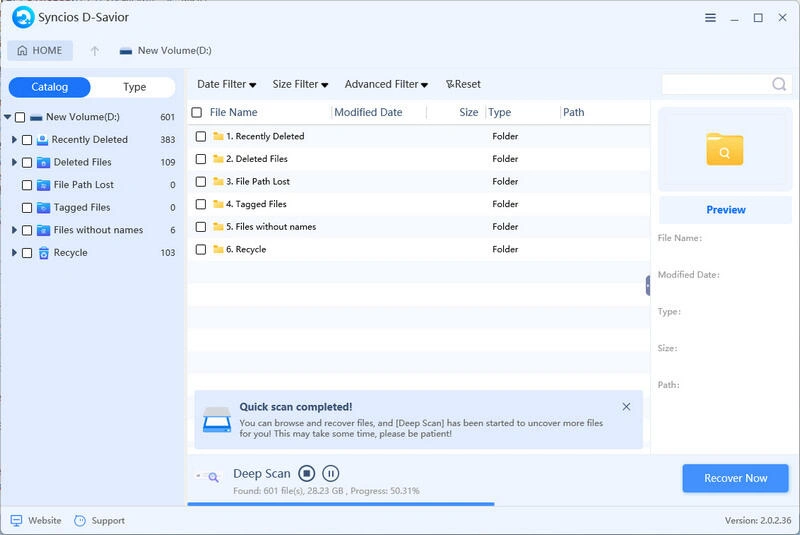
Task: Click the Reset filters icon
Action: (x=451, y=85)
